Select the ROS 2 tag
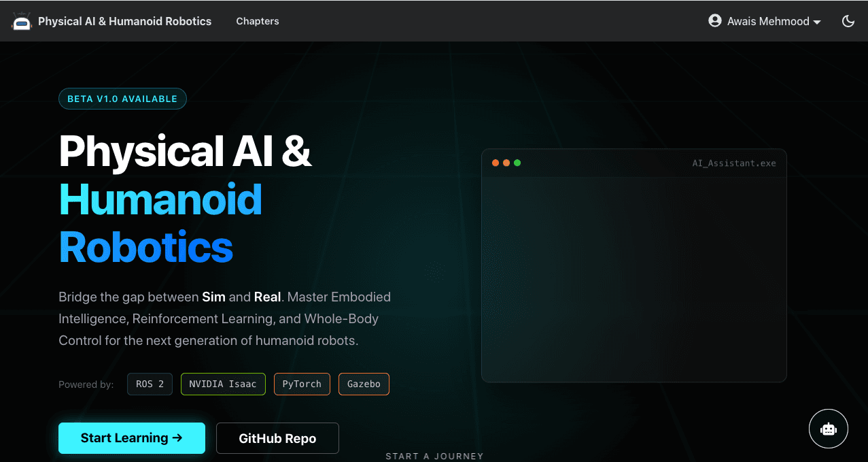Screen dimensions: 868x462 click(150, 384)
